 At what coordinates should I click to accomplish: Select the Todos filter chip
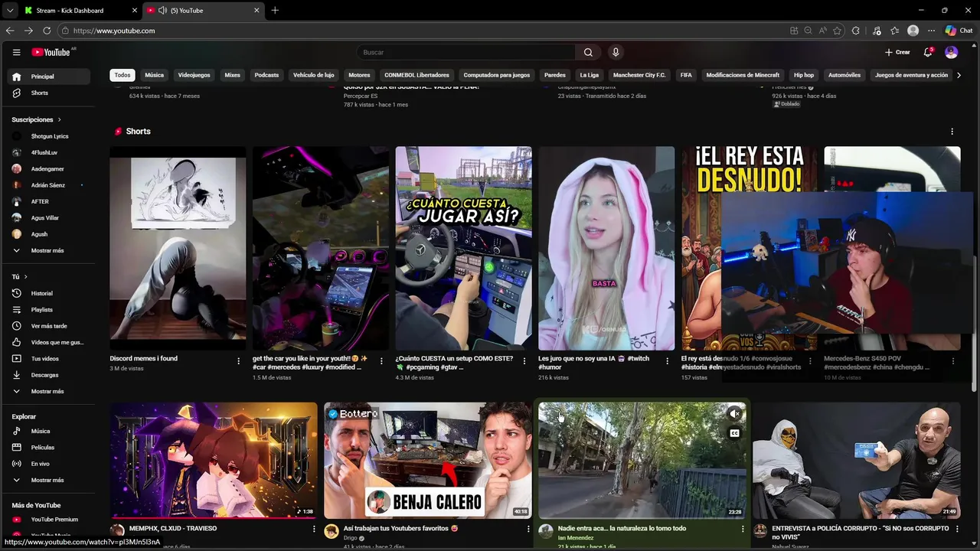[x=122, y=75]
